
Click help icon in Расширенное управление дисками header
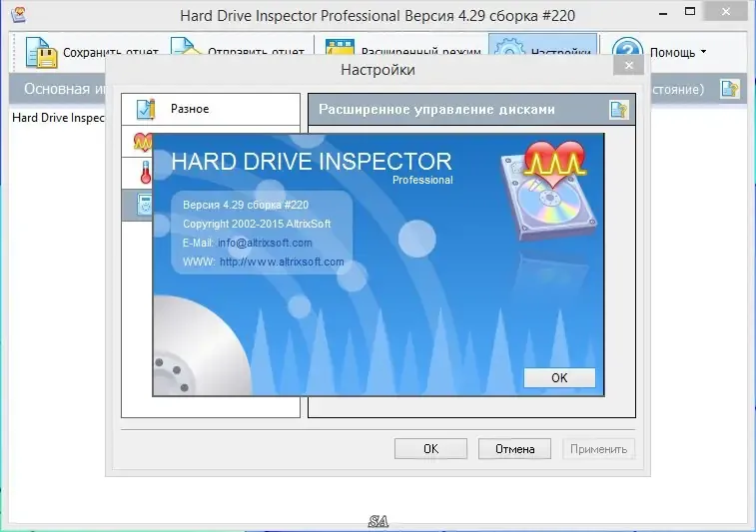[619, 110]
